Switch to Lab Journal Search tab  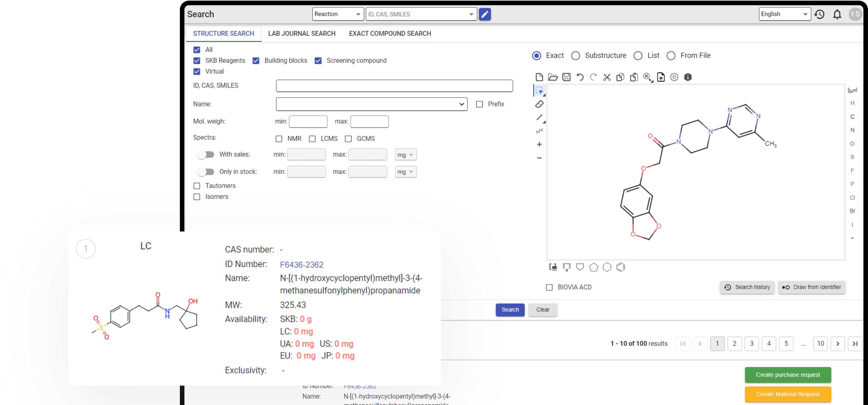tap(302, 33)
